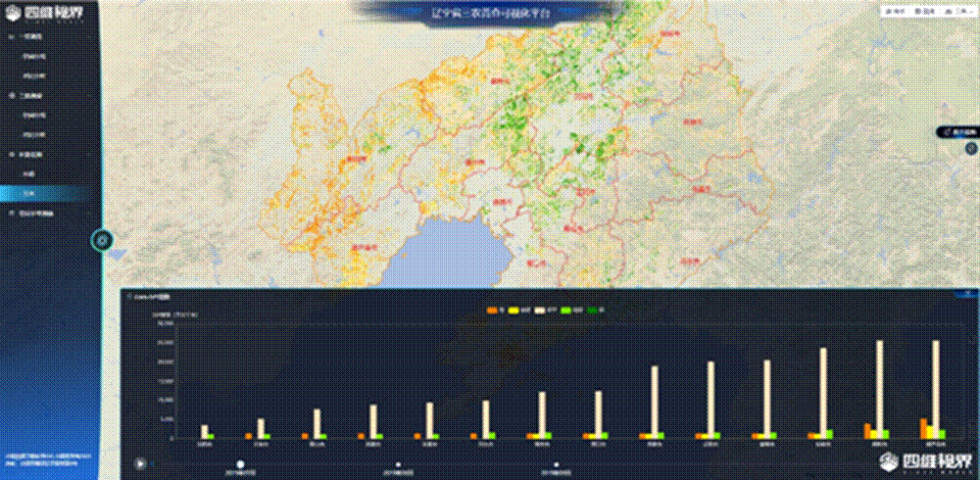Click the tall cream bar of the rightmost chart group

(x=936, y=389)
